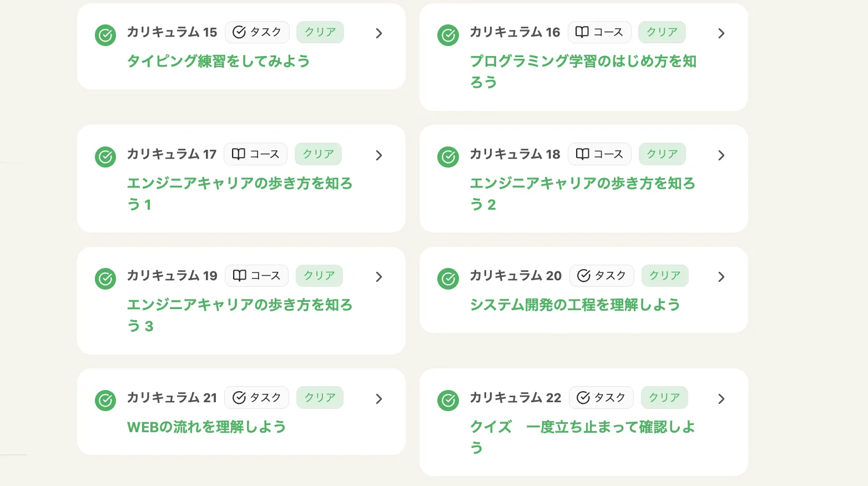
Task: Toggle the クリア status of カリキュラム 16
Action: point(662,32)
